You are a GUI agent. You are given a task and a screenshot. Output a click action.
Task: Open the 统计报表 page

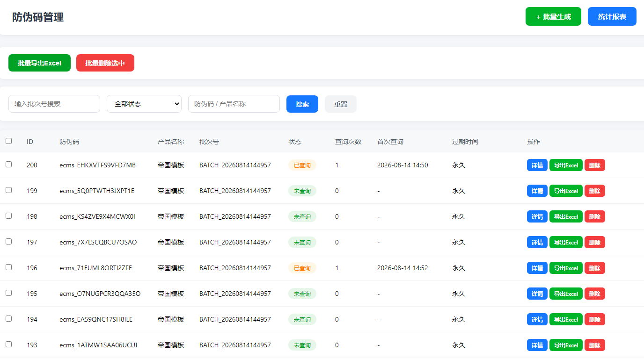[612, 16]
